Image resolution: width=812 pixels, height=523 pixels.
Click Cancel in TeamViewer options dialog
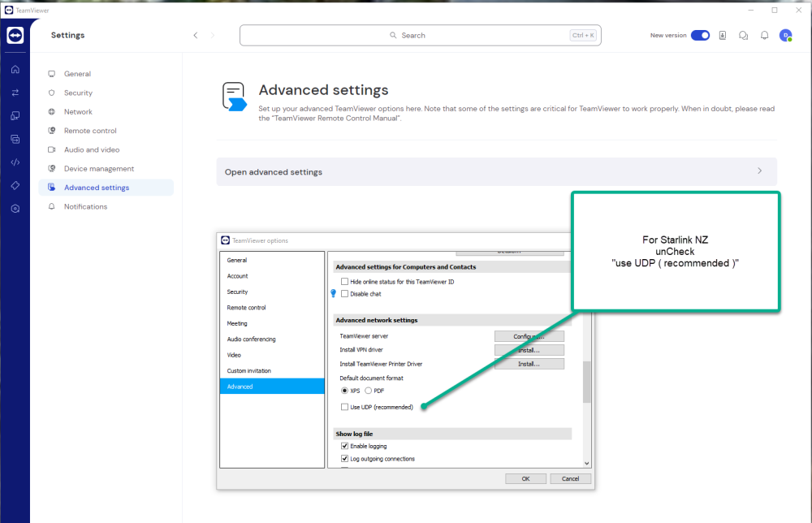(x=570, y=478)
